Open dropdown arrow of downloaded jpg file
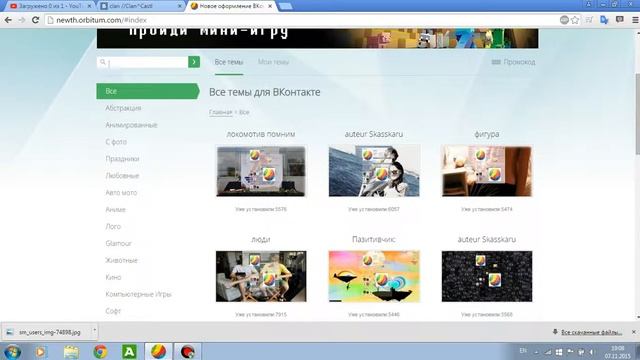This screenshot has width=640, height=360. [94, 330]
